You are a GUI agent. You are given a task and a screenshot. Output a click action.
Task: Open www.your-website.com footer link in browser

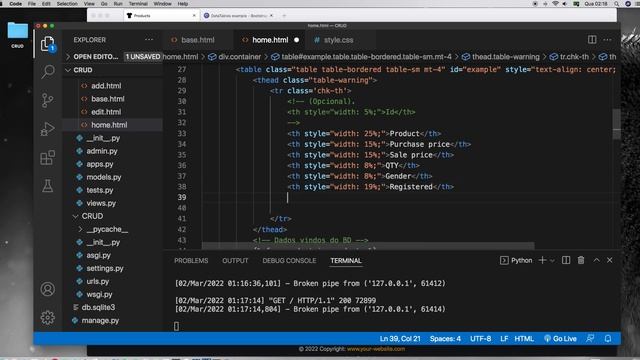376,349
